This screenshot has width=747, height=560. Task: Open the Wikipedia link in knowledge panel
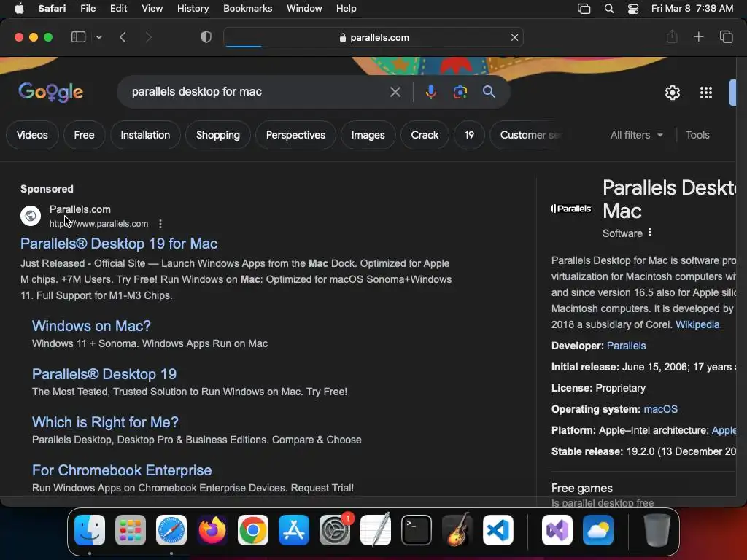tap(697, 324)
